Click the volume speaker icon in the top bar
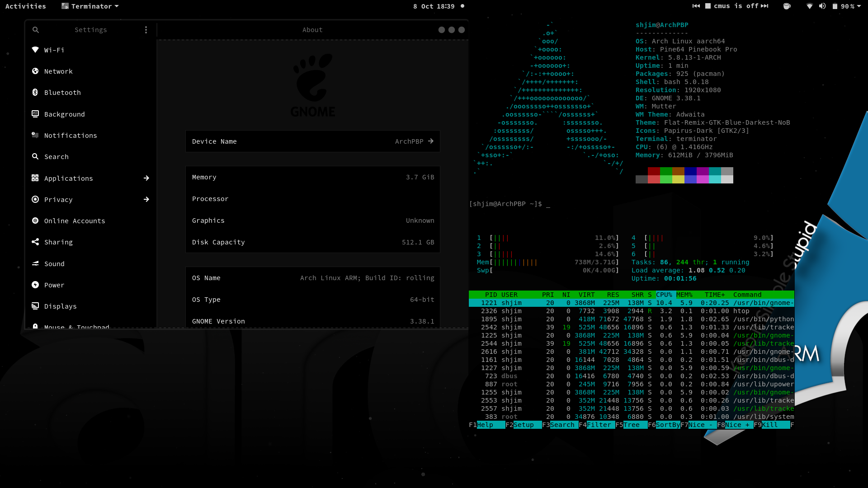 (822, 6)
